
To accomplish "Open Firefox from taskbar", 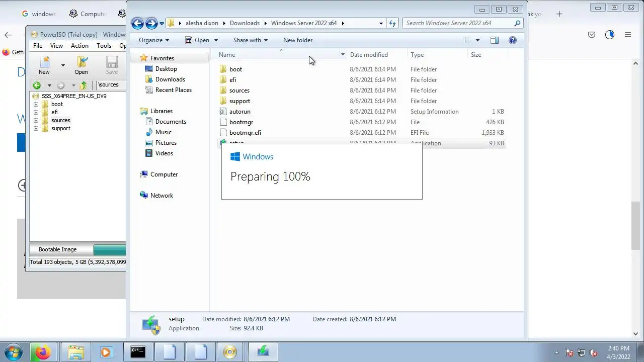I will pos(43,352).
